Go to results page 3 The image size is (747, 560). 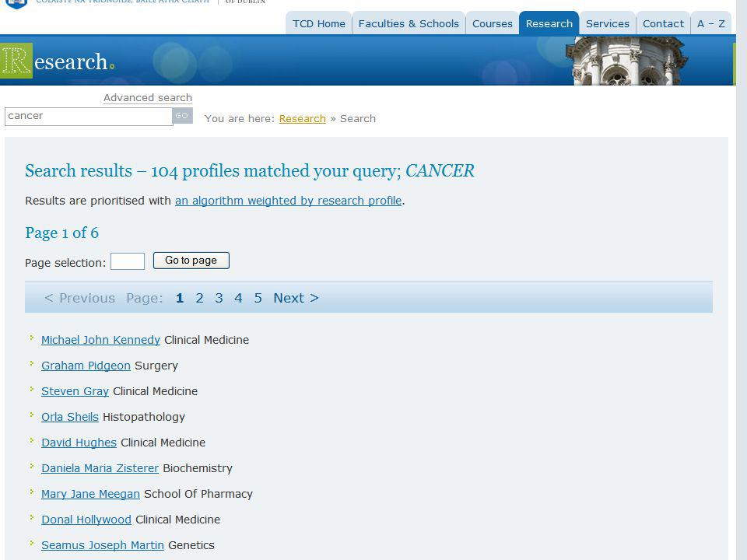click(219, 298)
